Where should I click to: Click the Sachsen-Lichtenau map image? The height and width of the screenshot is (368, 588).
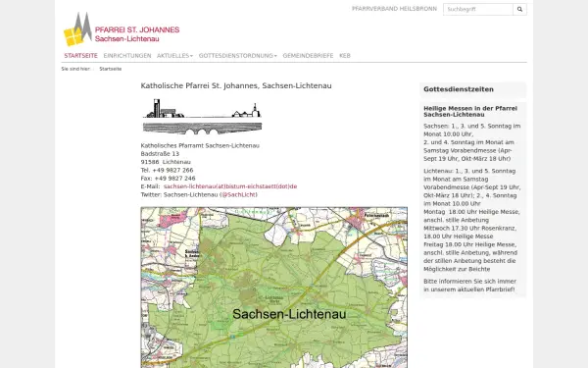coord(274,288)
